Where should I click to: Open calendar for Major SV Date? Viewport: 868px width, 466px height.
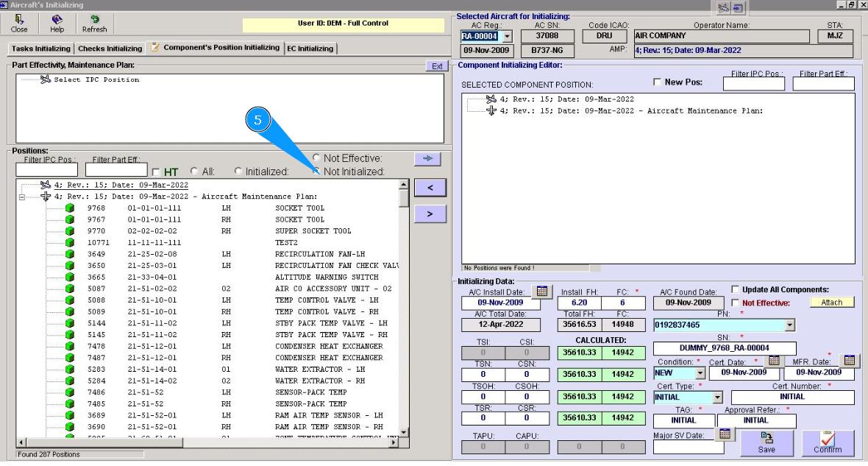pyautogui.click(x=725, y=434)
